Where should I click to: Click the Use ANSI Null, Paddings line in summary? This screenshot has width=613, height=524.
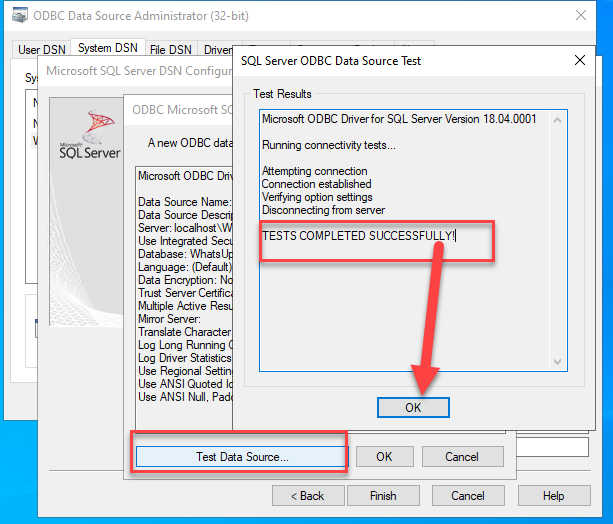(185, 397)
